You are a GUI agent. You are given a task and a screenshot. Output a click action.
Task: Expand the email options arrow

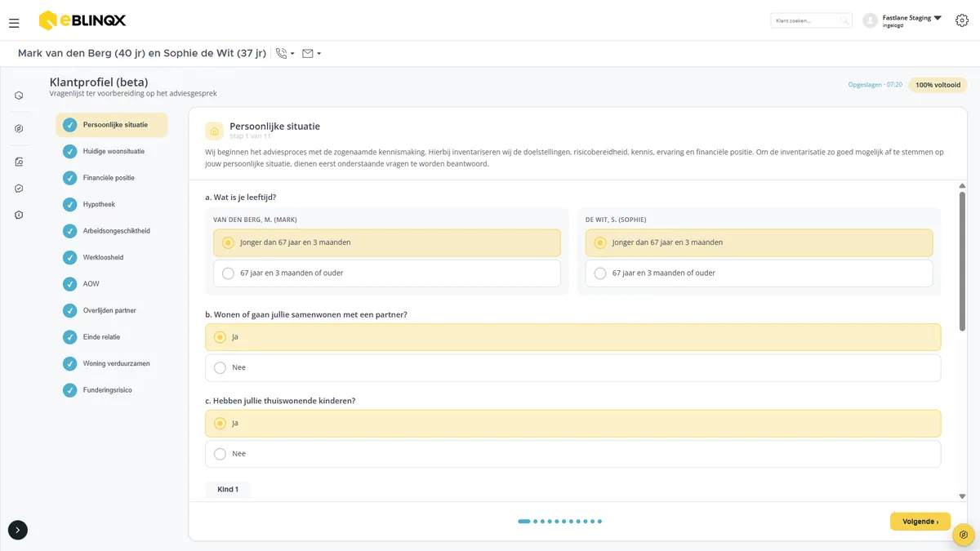[318, 55]
